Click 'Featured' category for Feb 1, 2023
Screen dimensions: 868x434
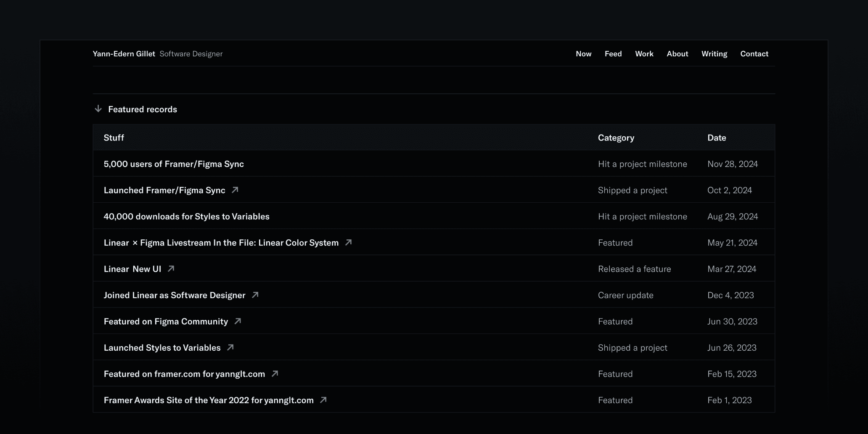[615, 400]
